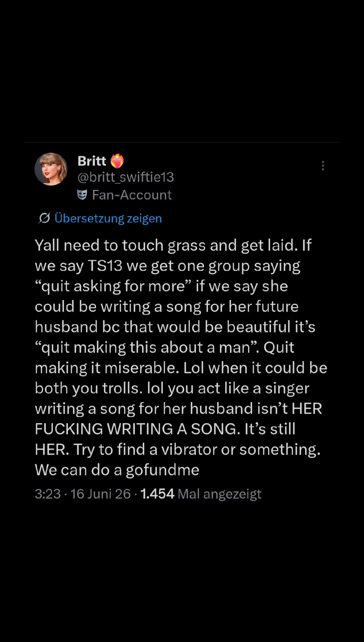Open the @britt_swiftie13 handle
The height and width of the screenshot is (642, 364).
[x=126, y=177]
